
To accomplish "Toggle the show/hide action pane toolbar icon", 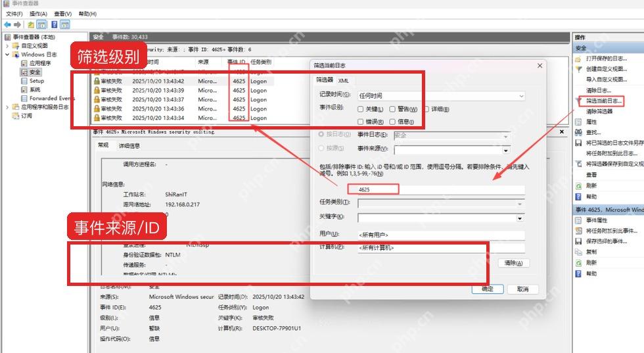I will click(65, 25).
